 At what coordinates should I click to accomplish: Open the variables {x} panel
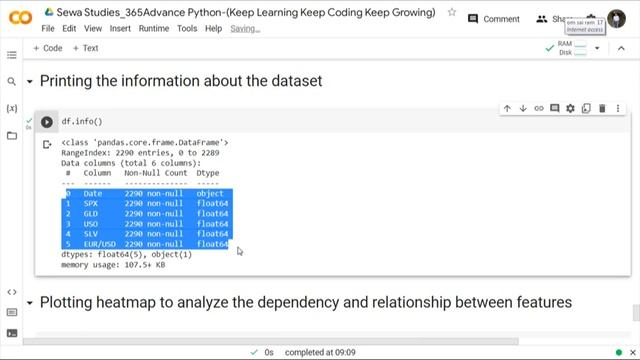pyautogui.click(x=11, y=108)
